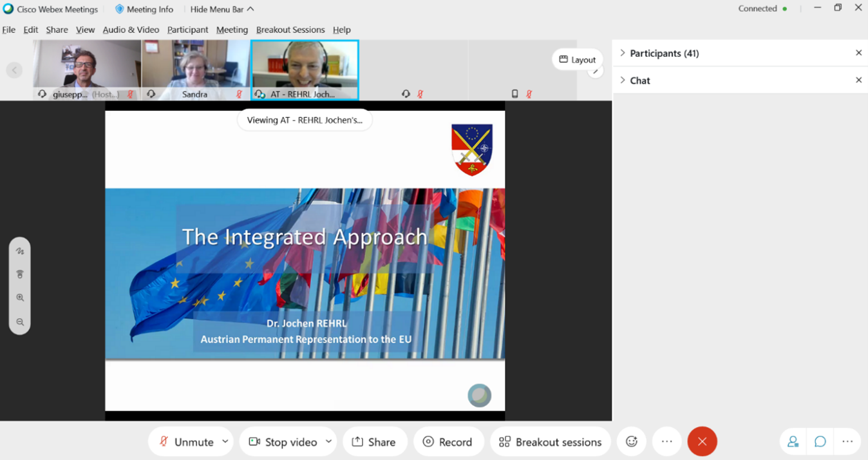Open panel options ellipsis at bottom right

pyautogui.click(x=847, y=442)
